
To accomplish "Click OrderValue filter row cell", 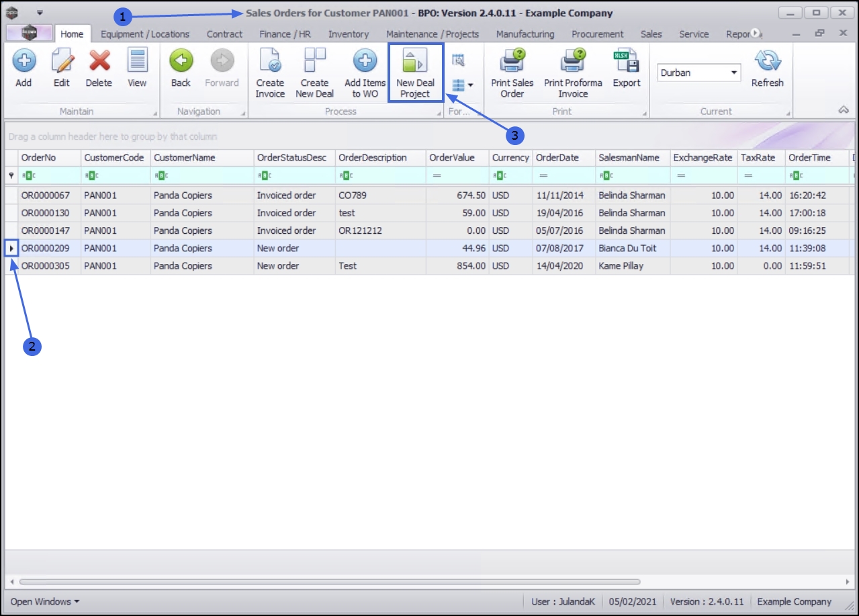I will 457,175.
